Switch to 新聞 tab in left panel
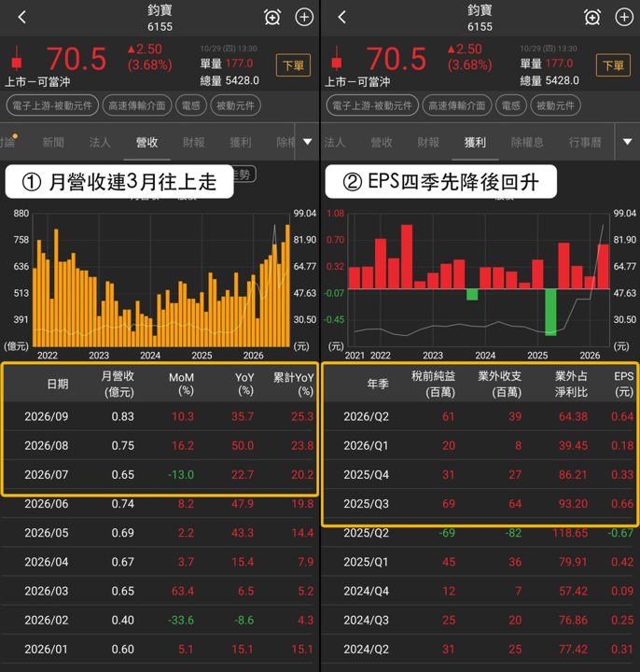The width and height of the screenshot is (640, 672). coord(53,142)
